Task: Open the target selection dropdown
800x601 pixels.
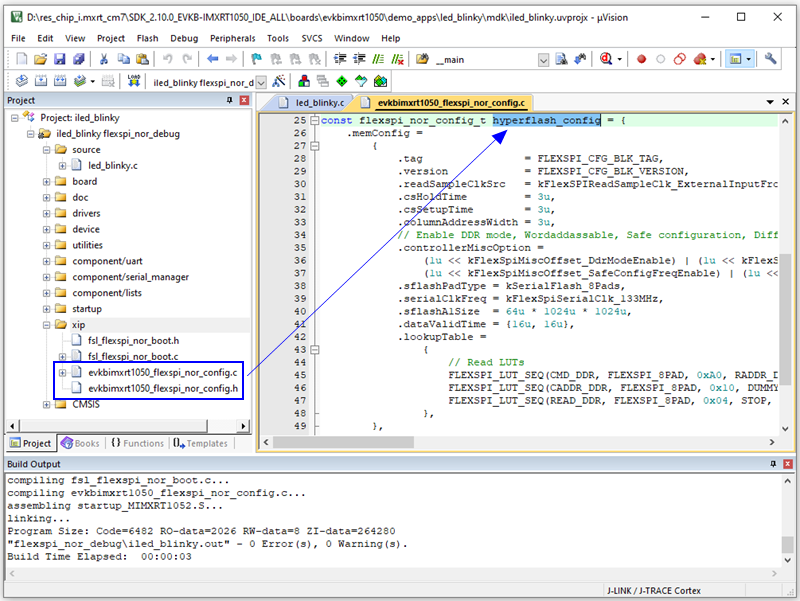Action: click(262, 82)
